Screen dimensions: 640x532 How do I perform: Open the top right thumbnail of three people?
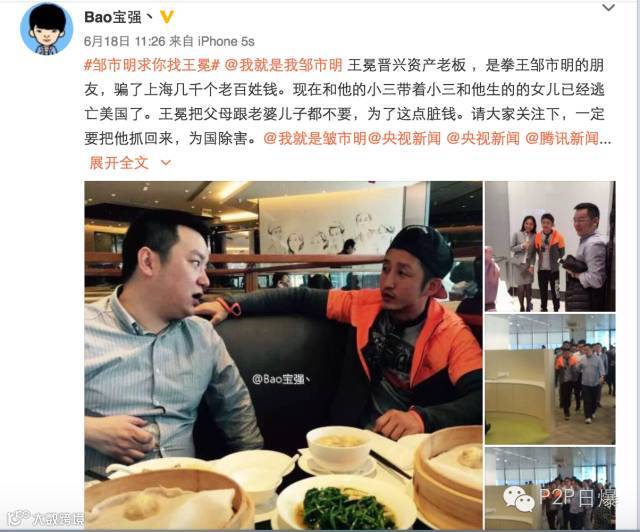pos(550,247)
